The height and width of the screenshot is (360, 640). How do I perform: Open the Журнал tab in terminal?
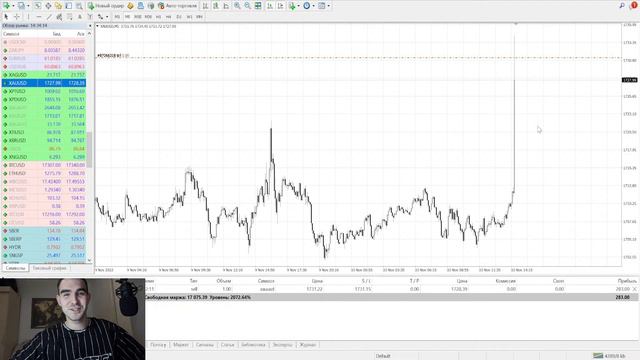307,345
